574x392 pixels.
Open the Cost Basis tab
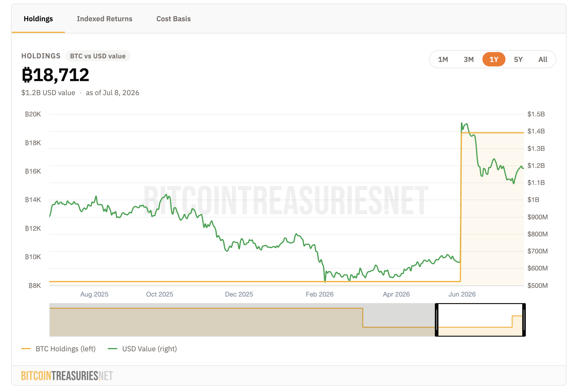pos(174,19)
